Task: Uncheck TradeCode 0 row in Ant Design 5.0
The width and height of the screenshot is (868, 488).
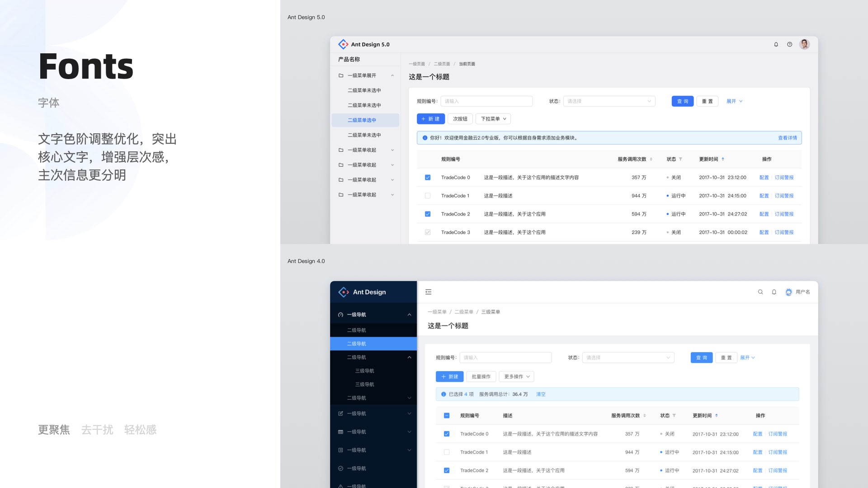Action: pyautogui.click(x=428, y=178)
